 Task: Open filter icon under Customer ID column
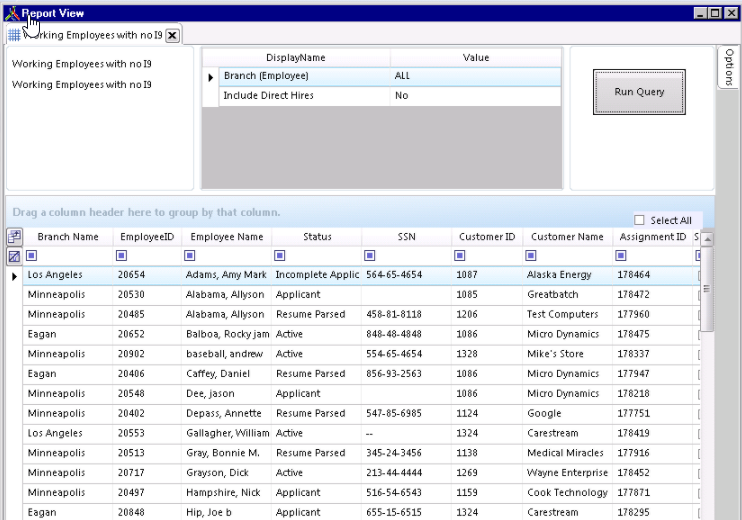pyautogui.click(x=459, y=256)
